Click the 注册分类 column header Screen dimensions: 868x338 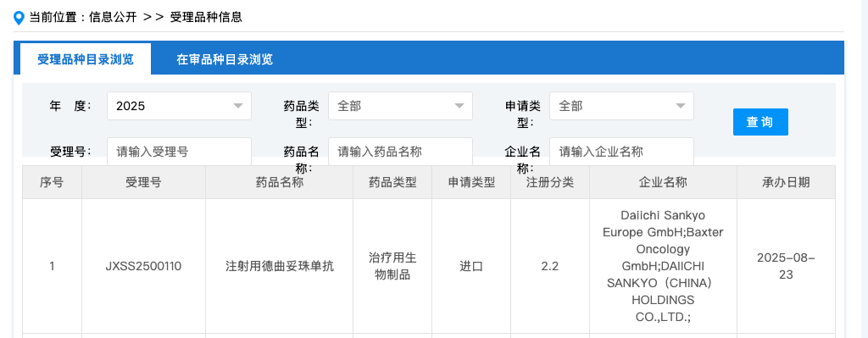tap(549, 182)
